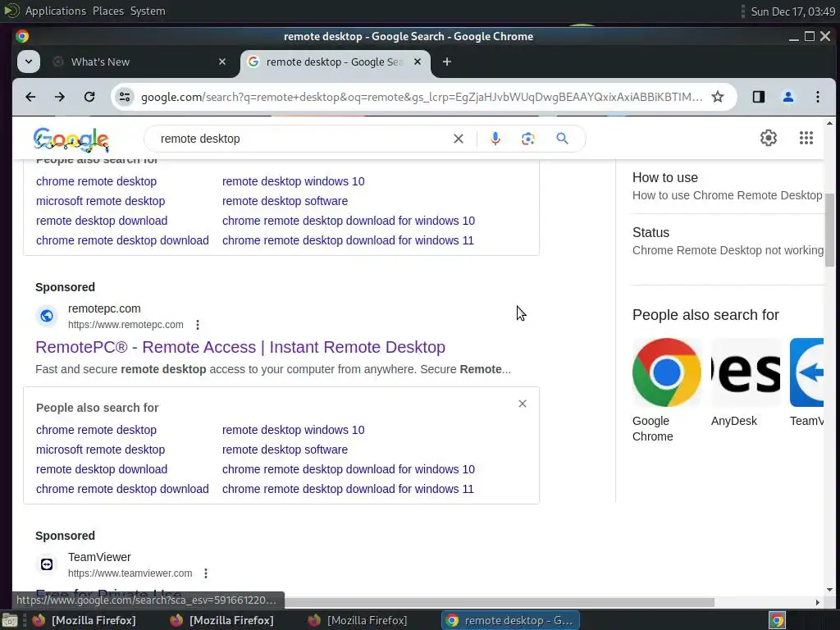
Task: Select the remote desktop Google Search tab
Action: tap(335, 62)
